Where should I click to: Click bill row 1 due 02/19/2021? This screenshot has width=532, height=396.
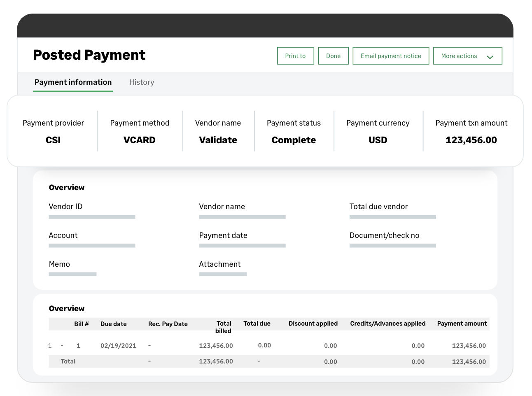[268, 345]
